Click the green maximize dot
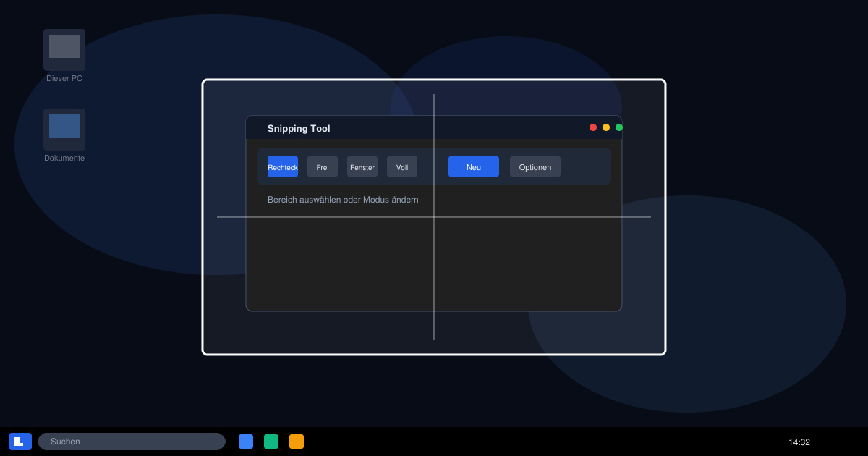Screen dimensions: 868x456 pyautogui.click(x=619, y=127)
